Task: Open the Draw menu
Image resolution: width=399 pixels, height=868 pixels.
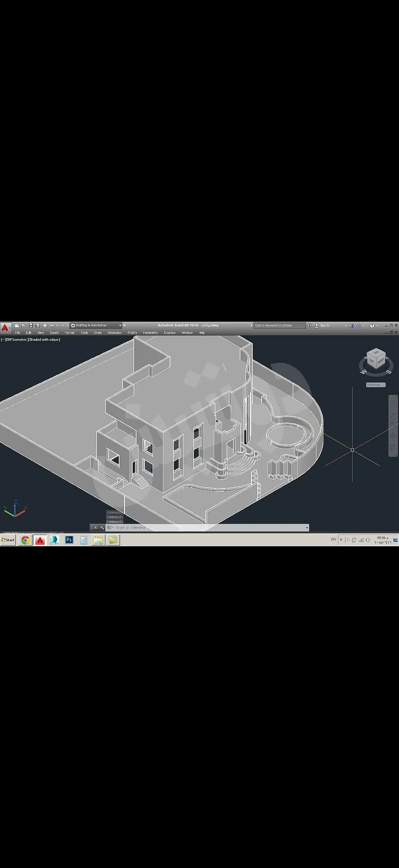Action: point(98,333)
